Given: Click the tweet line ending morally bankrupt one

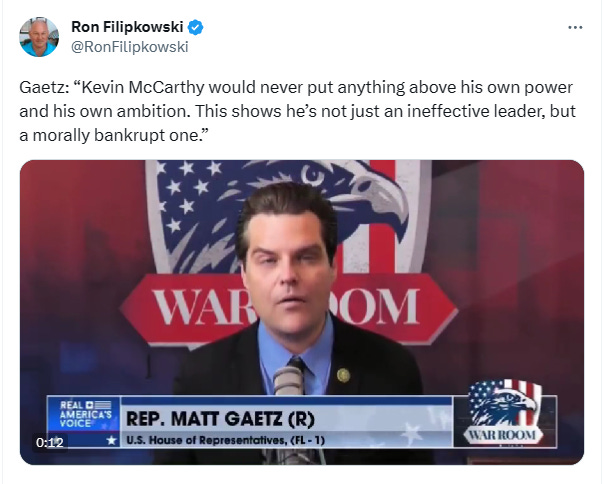Looking at the screenshot, I should (x=114, y=136).
